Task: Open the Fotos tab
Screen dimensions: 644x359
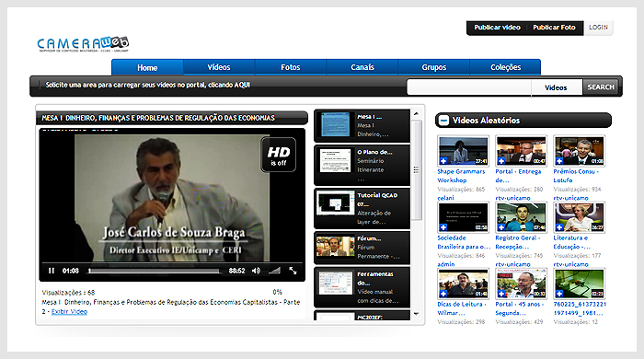Action: 291,67
